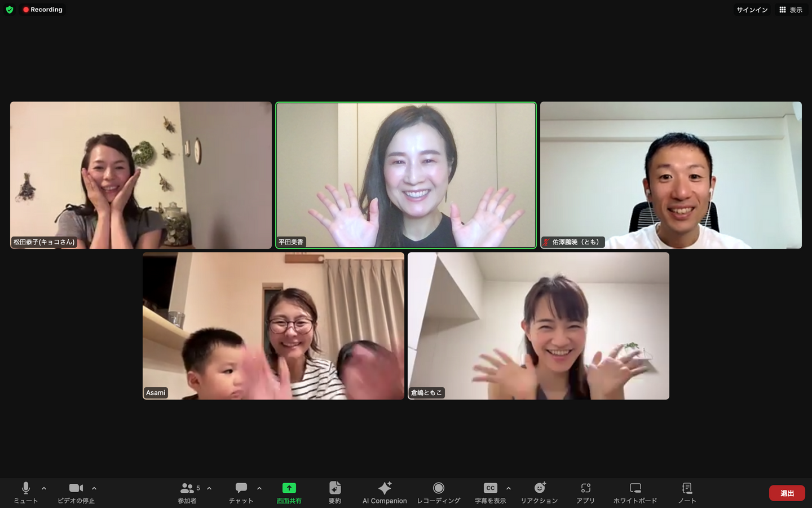The image size is (812, 508).
Task: Click the sign in (サインイン) option
Action: pyautogui.click(x=752, y=10)
